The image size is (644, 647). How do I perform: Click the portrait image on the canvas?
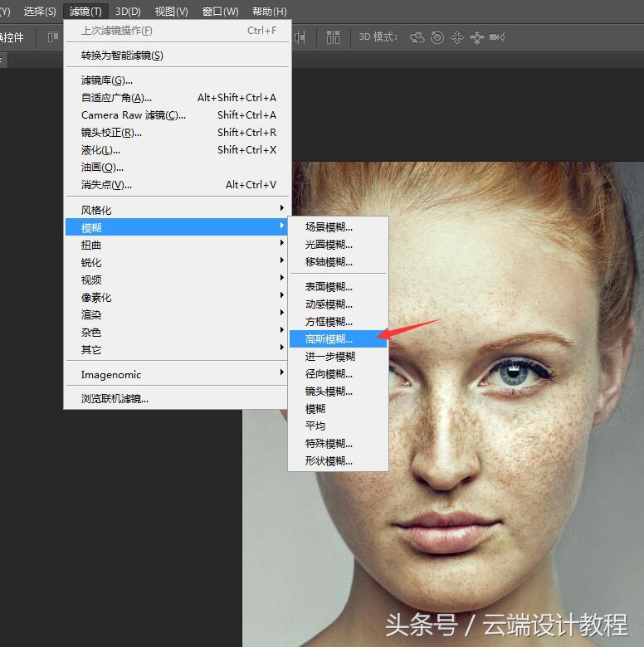(498, 498)
